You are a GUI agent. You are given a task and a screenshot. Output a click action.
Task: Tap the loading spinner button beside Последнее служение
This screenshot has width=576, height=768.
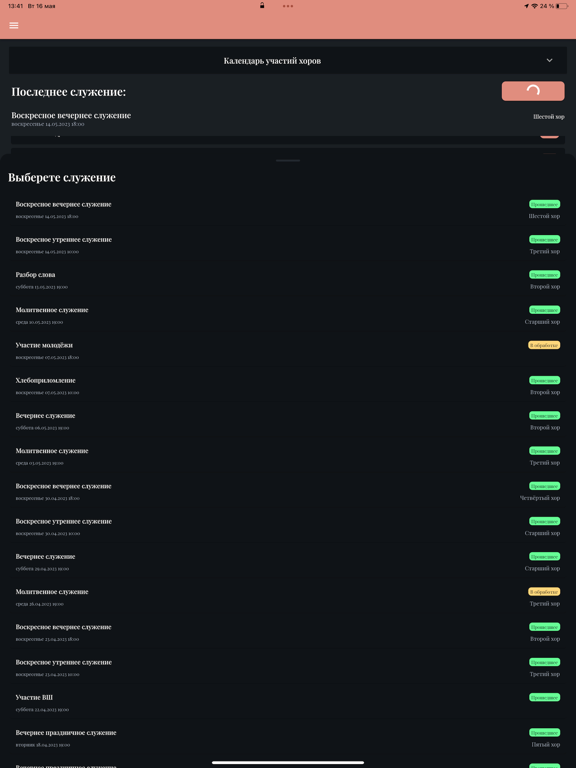pos(533,91)
